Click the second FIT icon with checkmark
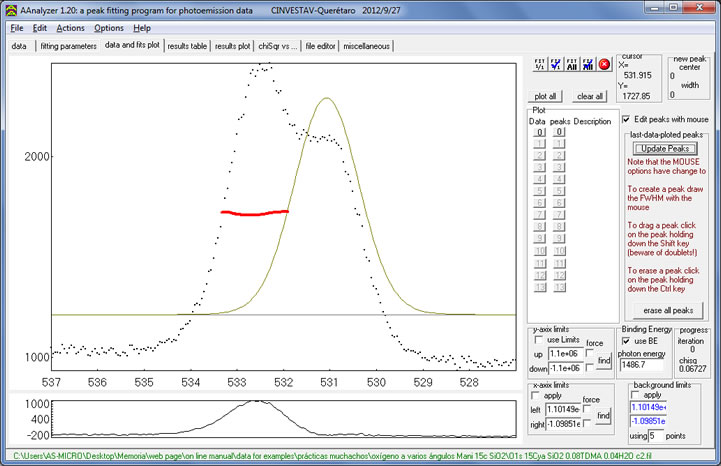This screenshot has width=721, height=466. [555, 65]
